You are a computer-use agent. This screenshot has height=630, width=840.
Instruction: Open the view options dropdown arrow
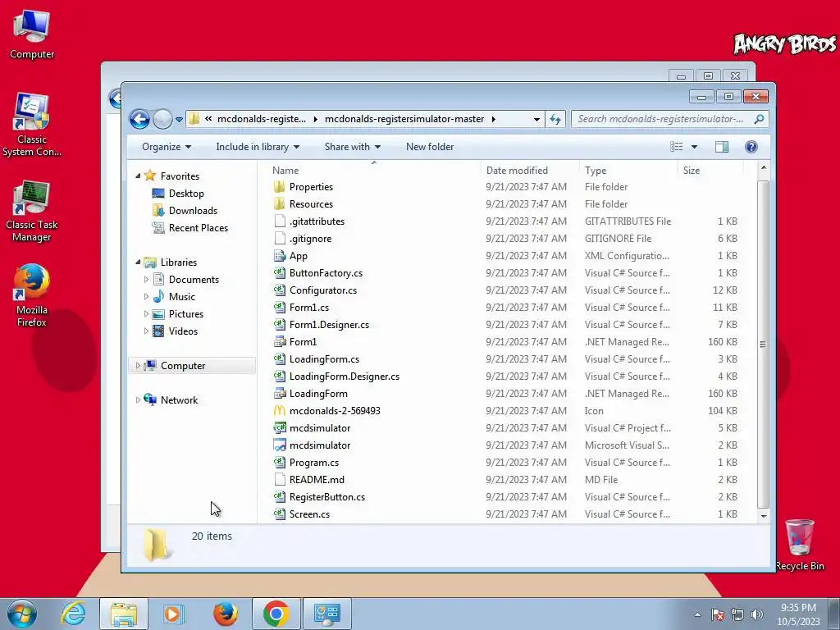click(x=694, y=147)
